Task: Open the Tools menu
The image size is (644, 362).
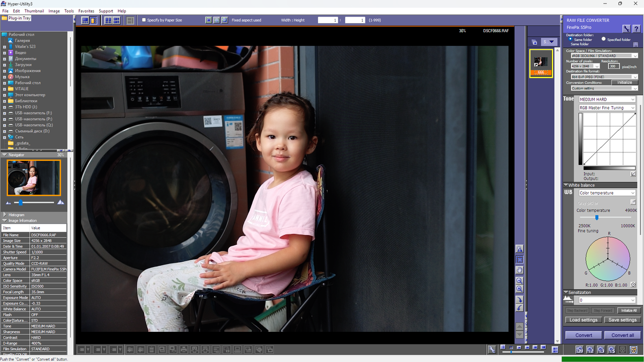Action: (x=69, y=11)
